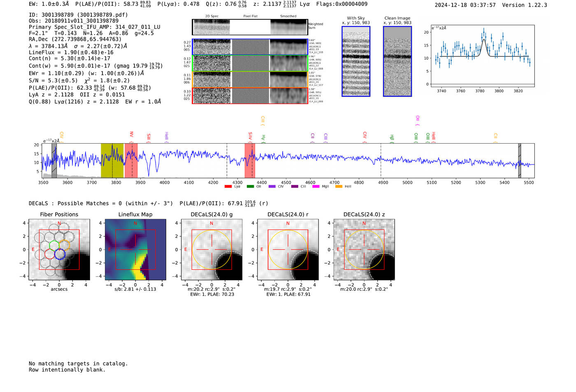
Task: Click the Hβ line marker above the spectrum
Action: (392, 138)
